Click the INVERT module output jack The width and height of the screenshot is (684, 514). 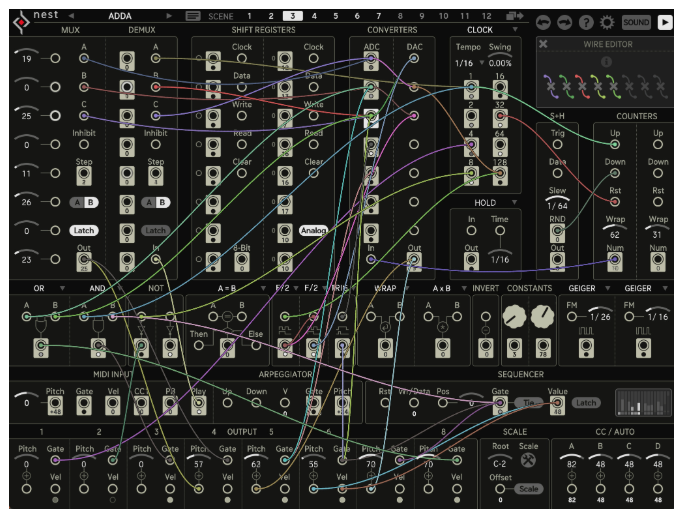pos(486,348)
